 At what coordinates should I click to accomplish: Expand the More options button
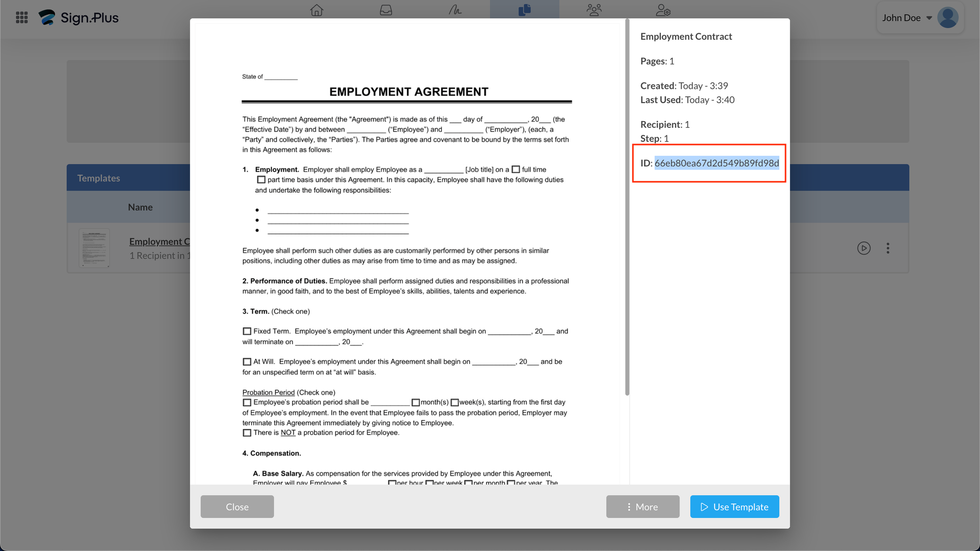pos(642,507)
